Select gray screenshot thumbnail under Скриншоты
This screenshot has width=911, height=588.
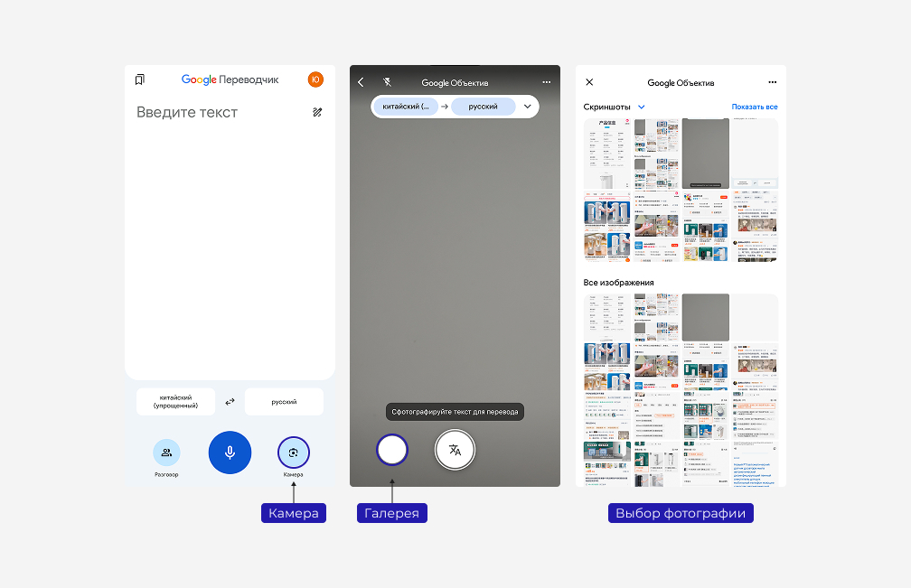[705, 154]
